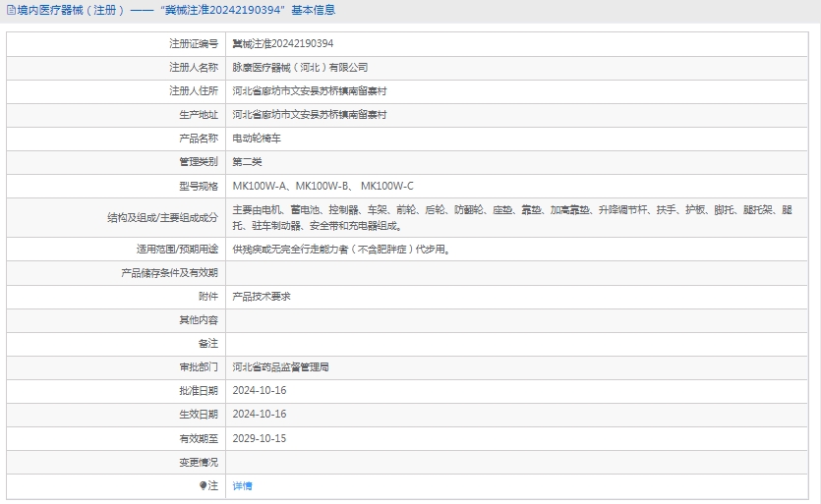Click the approving department 河北省药品监督管理局
Viewport: 821px width, 504px height.
pos(280,366)
